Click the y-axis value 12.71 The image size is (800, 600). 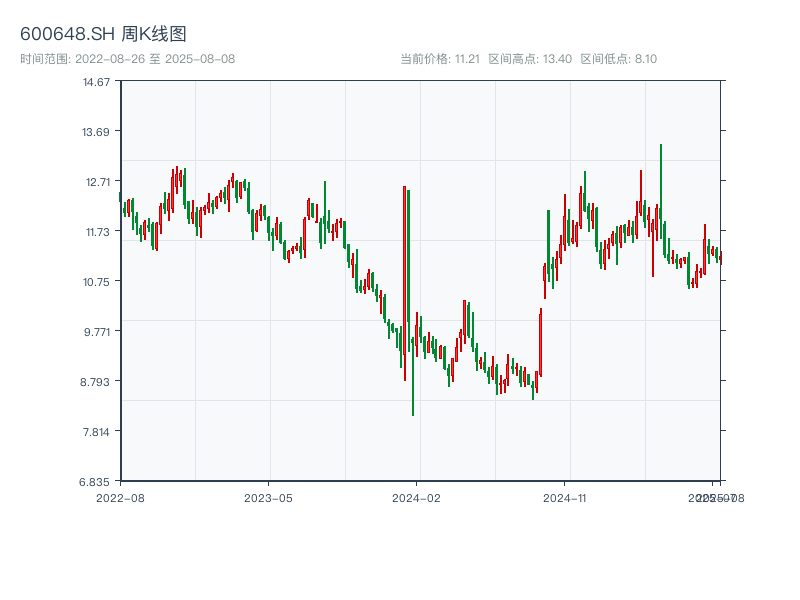point(97,182)
